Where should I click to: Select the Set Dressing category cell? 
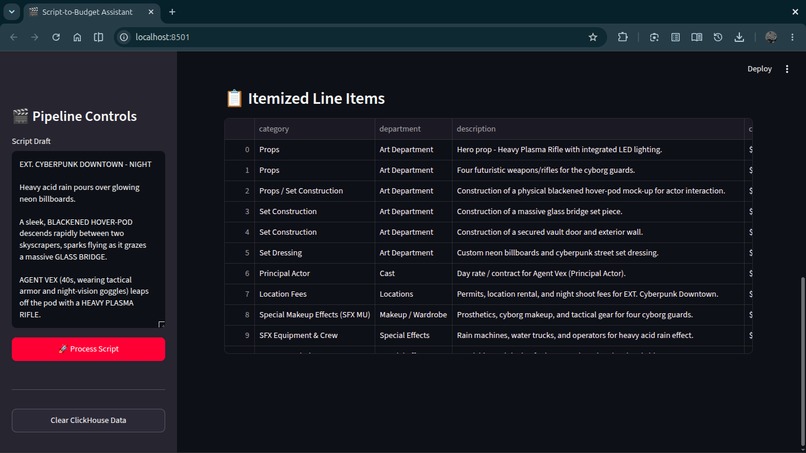[x=315, y=252]
